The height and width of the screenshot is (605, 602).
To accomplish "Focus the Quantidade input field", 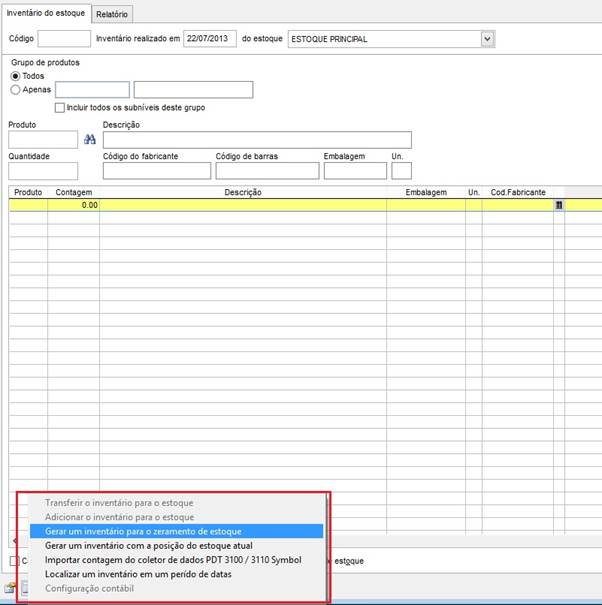I will (43, 171).
